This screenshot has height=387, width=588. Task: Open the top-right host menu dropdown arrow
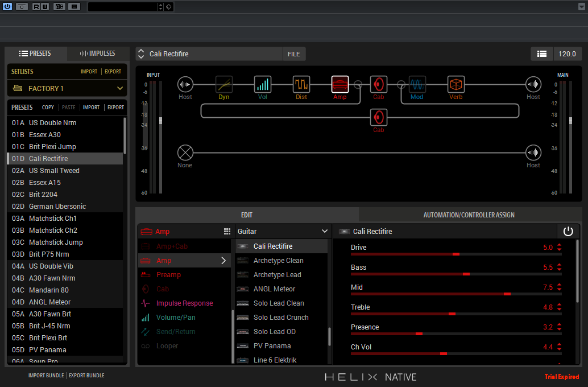pyautogui.click(x=582, y=6)
